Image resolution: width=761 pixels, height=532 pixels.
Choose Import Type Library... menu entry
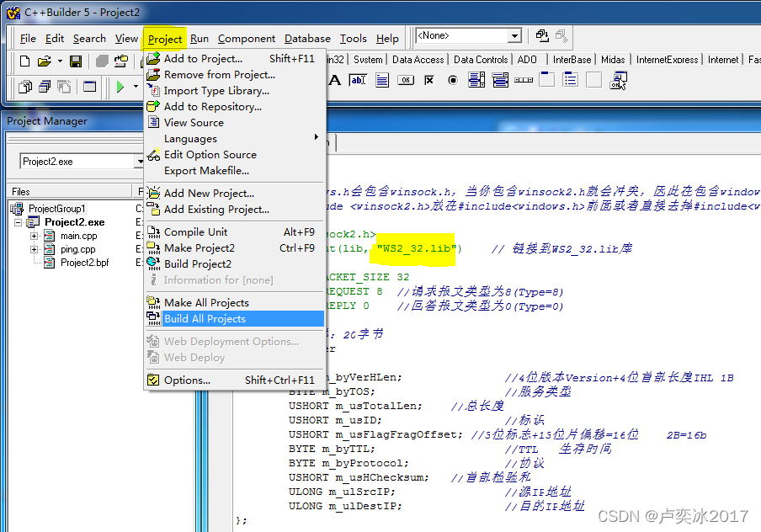(x=235, y=91)
